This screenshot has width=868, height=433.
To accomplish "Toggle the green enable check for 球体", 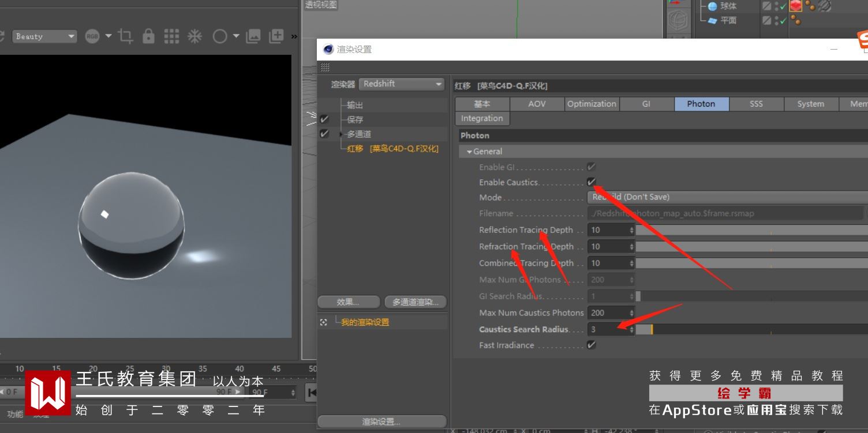I will (783, 7).
